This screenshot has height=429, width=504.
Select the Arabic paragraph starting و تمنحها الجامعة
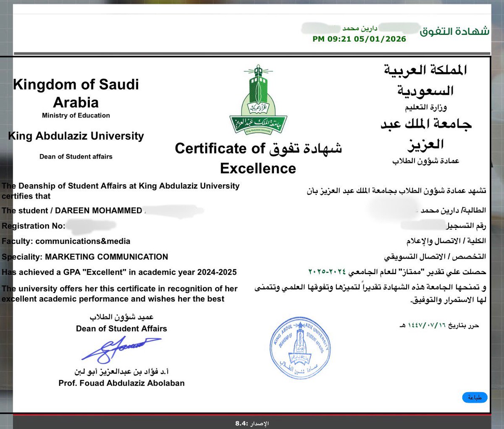370,294
